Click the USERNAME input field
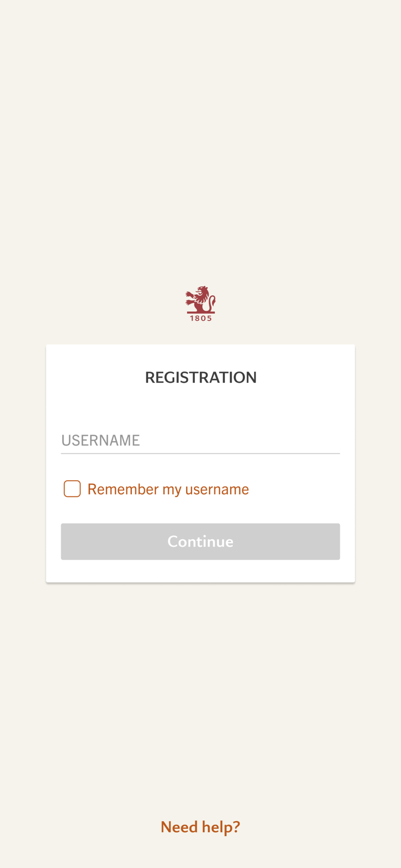The image size is (401, 868). 200,441
